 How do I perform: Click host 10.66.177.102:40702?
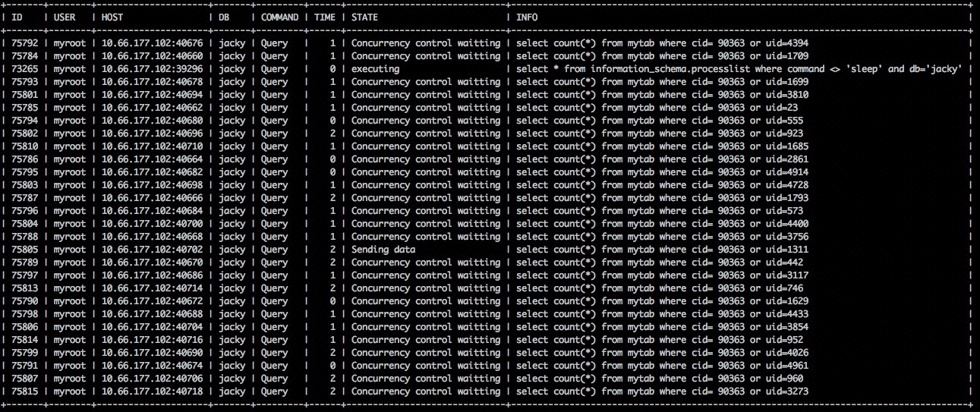(x=153, y=250)
